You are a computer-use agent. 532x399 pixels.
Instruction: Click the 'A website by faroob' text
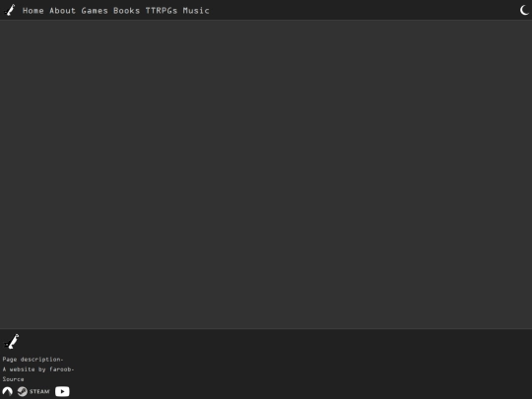38,369
